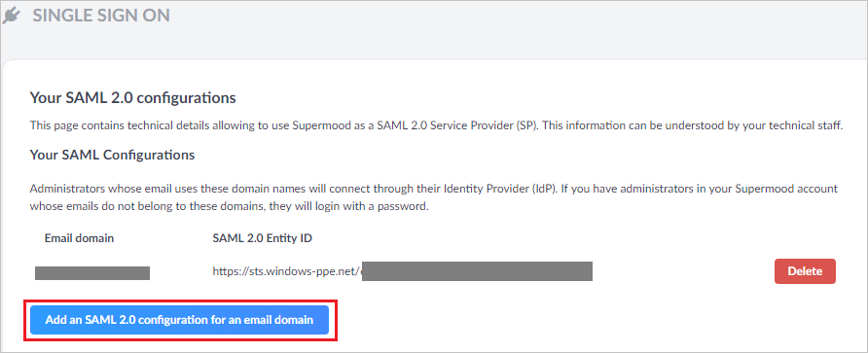The height and width of the screenshot is (353, 868).
Task: Click the sts.windows-ppe.net entity ID URL text
Action: pos(287,271)
